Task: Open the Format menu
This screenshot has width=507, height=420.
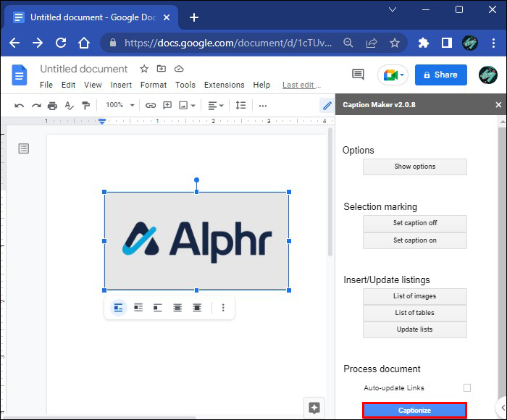Action: click(x=154, y=85)
